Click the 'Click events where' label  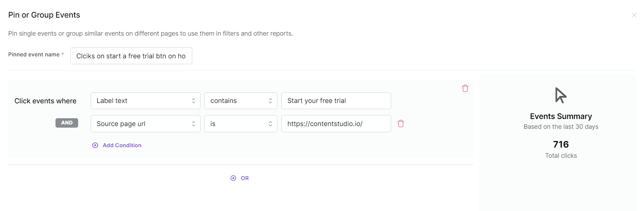pos(45,101)
